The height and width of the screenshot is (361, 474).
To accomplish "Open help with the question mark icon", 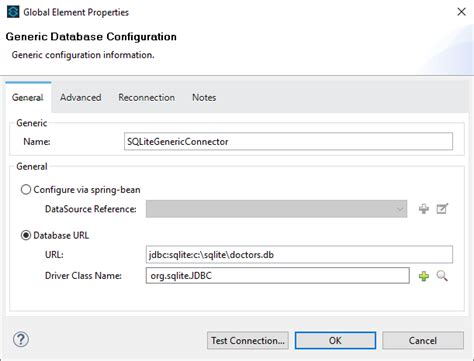I will tap(21, 340).
